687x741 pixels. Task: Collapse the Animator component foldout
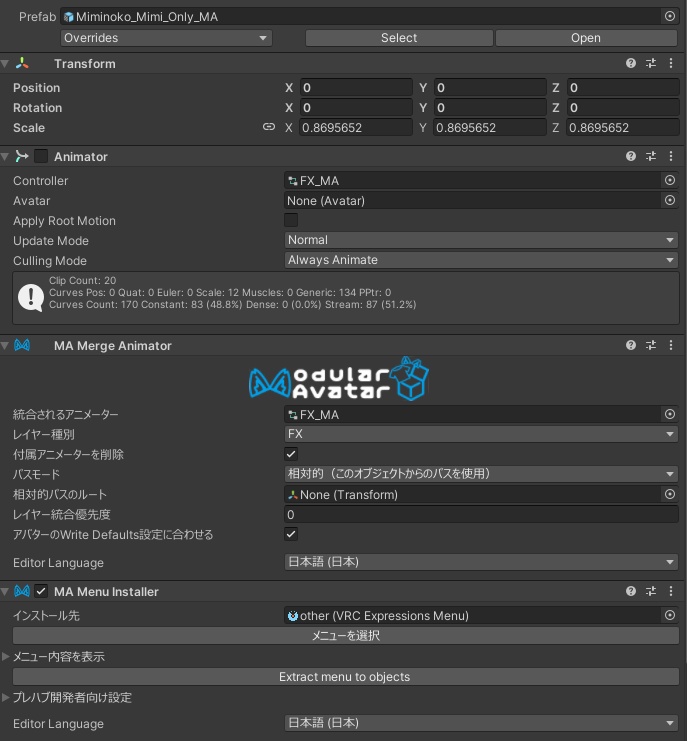(5, 156)
